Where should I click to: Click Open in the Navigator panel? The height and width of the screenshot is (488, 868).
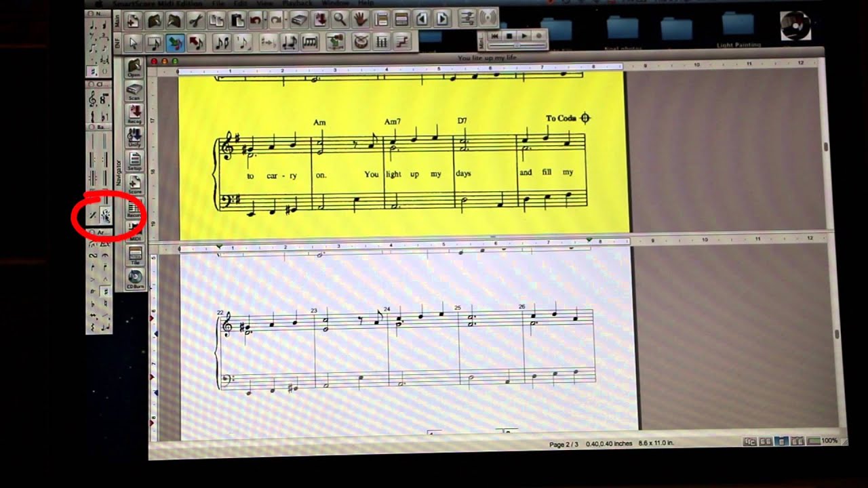(x=134, y=68)
